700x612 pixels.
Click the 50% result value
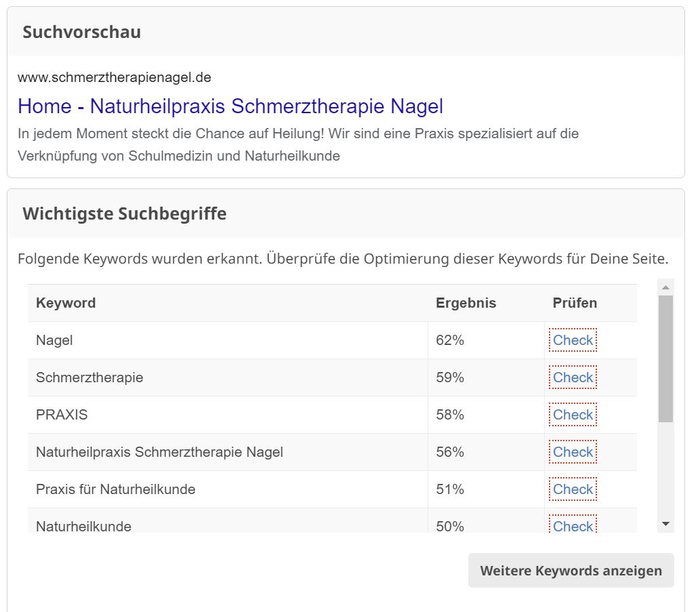pyautogui.click(x=450, y=526)
